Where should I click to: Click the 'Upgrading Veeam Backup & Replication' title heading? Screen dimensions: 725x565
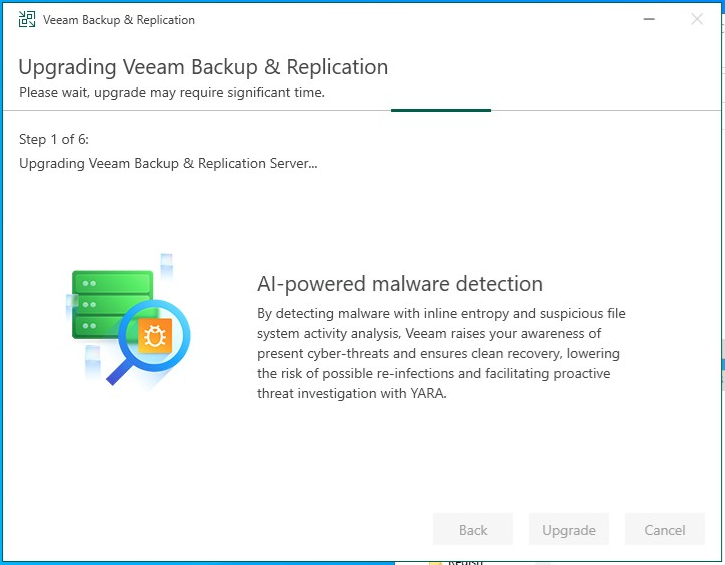point(203,67)
